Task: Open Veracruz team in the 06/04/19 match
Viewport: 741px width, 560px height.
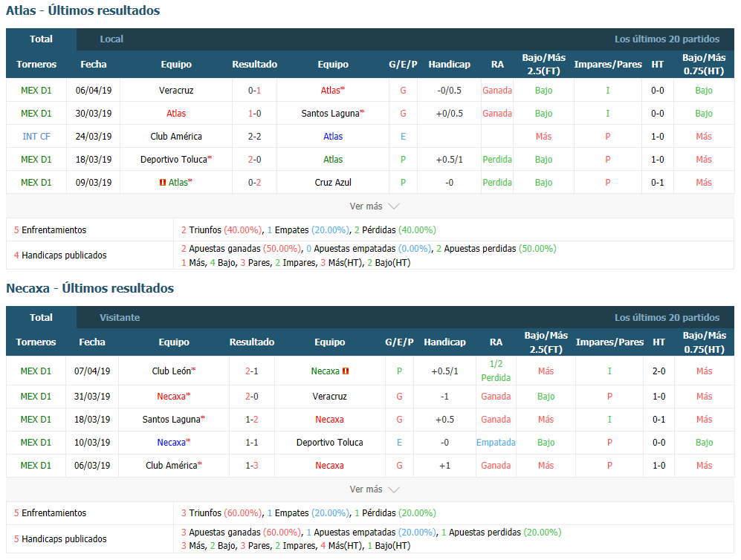Action: pos(176,90)
